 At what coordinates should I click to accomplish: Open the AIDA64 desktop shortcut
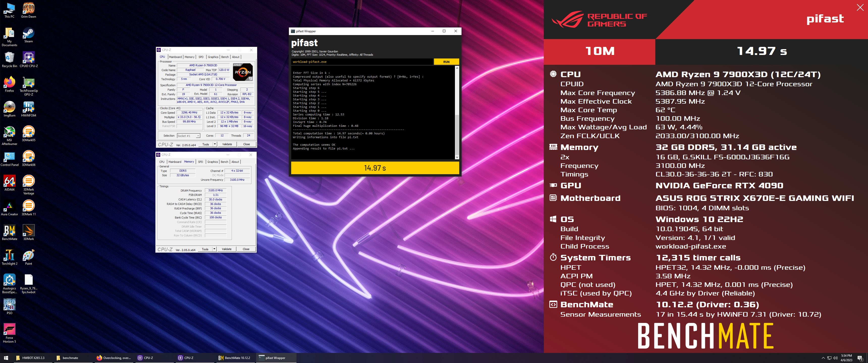[9, 183]
